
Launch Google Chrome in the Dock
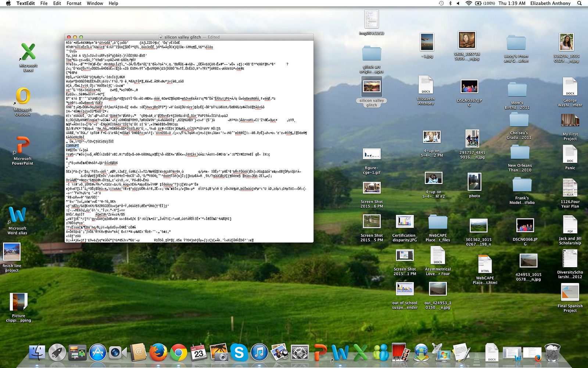179,353
